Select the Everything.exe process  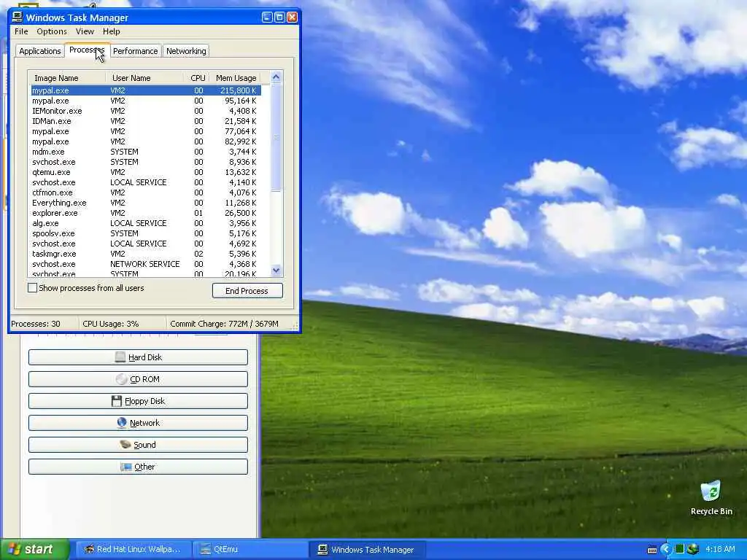point(146,203)
